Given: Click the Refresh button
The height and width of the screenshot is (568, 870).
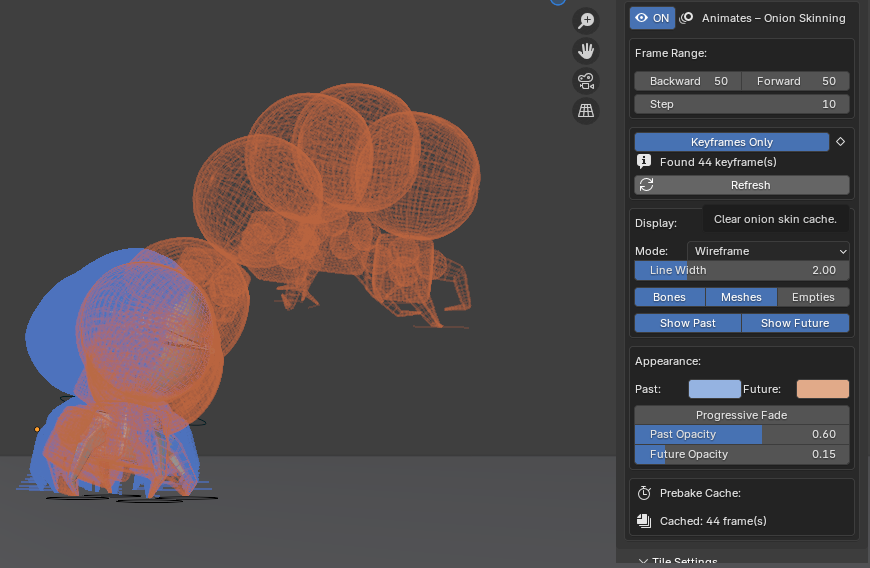Looking at the screenshot, I should click(742, 185).
